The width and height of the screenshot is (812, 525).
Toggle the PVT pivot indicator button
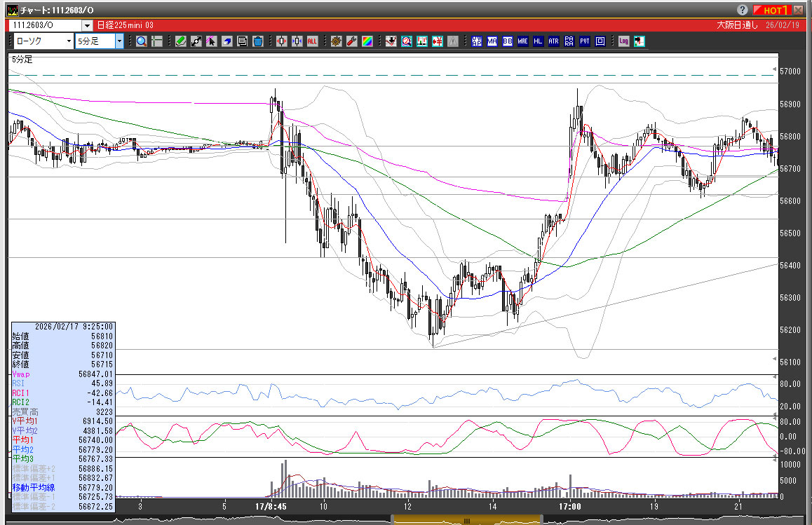(584, 41)
